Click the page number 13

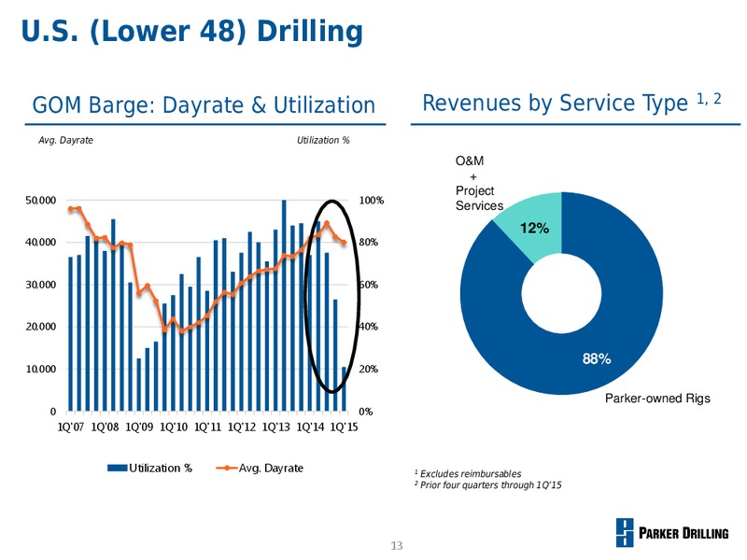pyautogui.click(x=397, y=546)
